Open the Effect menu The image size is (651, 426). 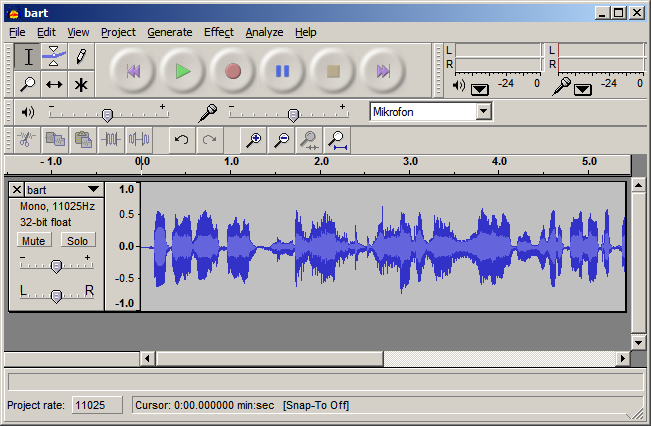pos(219,32)
